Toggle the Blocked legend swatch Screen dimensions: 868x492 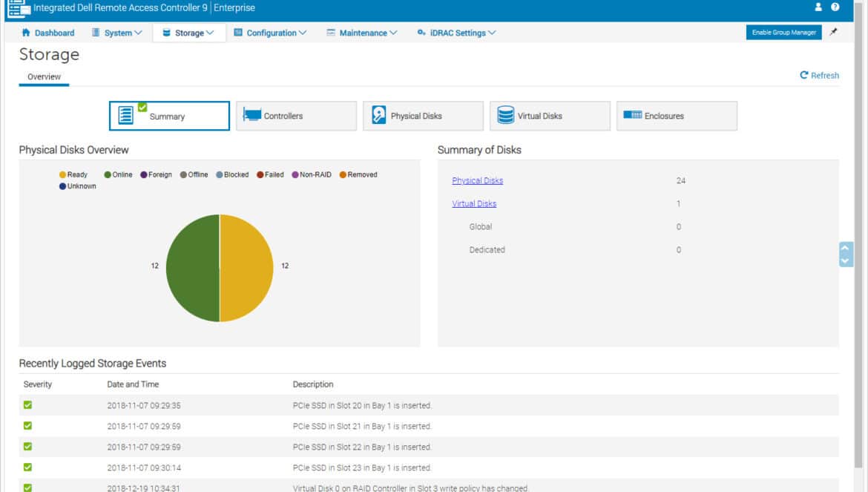coord(219,175)
